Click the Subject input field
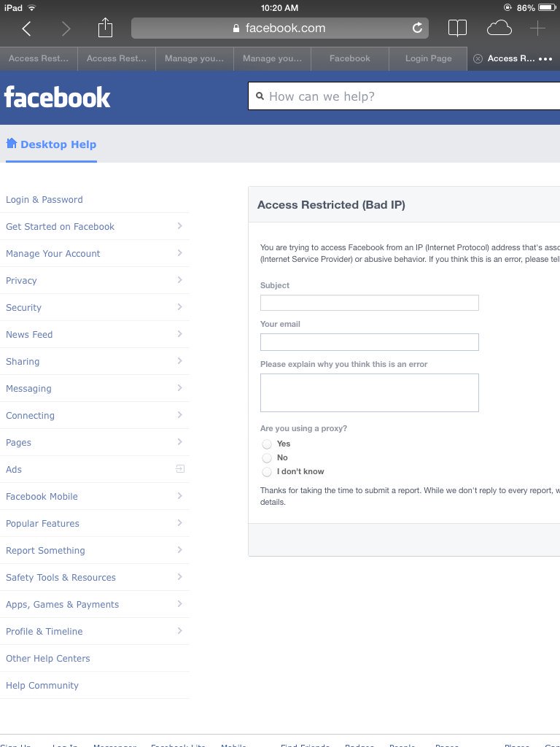Image resolution: width=560 pixels, height=747 pixels. pyautogui.click(x=369, y=303)
